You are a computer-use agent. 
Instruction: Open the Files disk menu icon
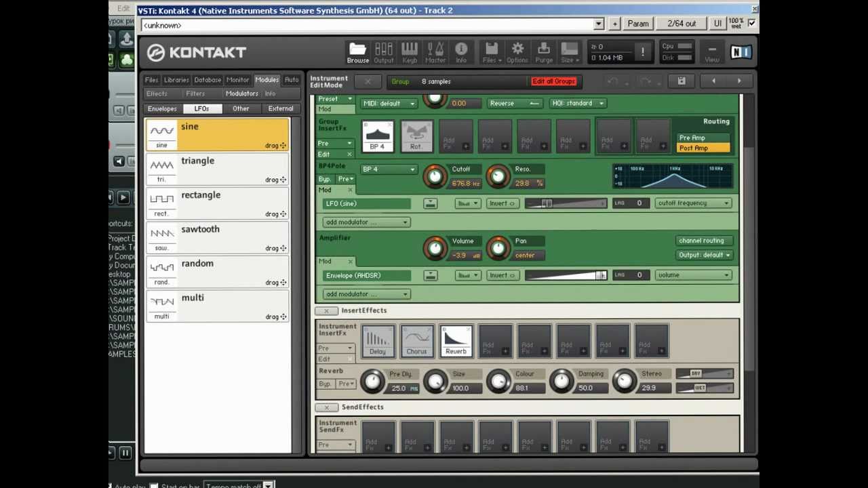[492, 52]
